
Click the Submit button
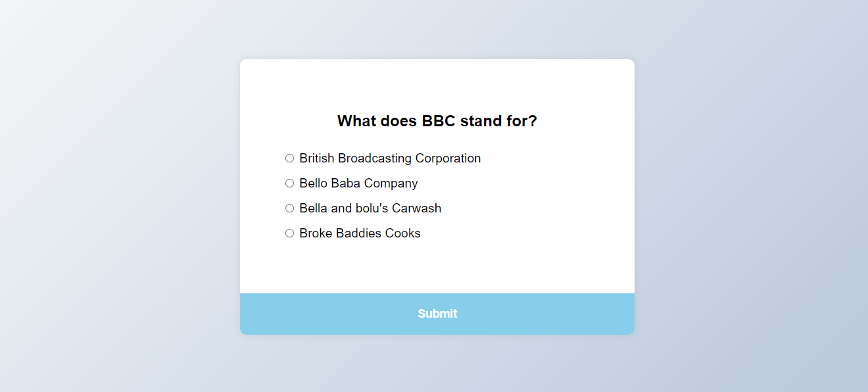point(437,314)
